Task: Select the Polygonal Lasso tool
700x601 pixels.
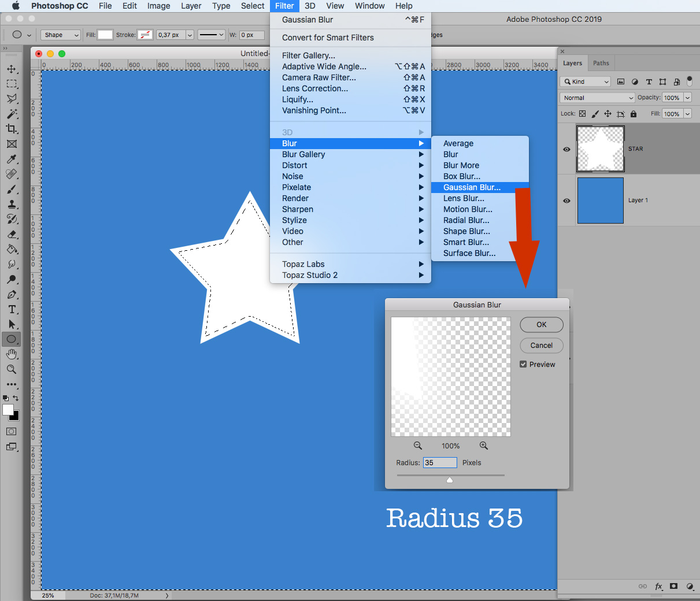Action: tap(12, 99)
